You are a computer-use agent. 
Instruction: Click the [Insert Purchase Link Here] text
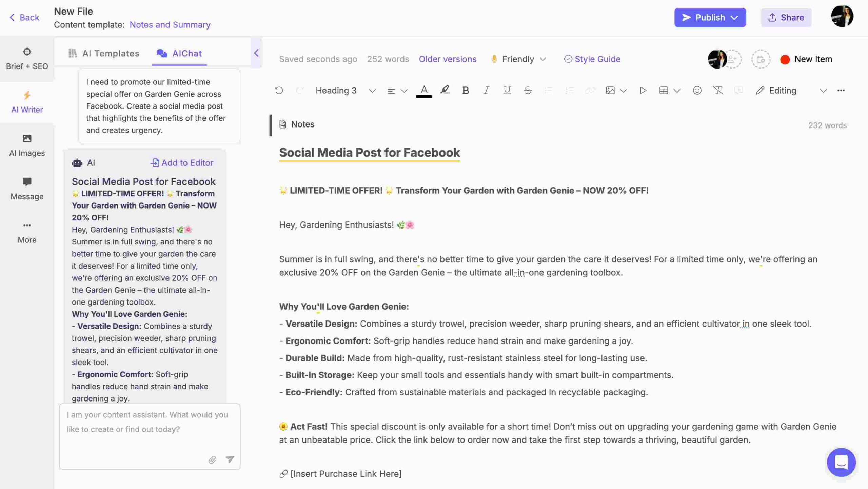click(x=346, y=474)
